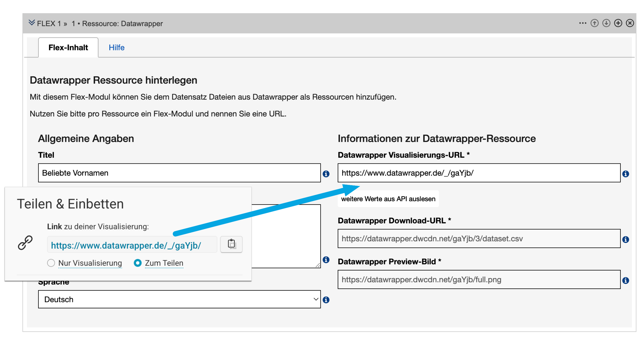Move FLEX 1 module down
This screenshot has height=342, width=644.
click(x=606, y=23)
